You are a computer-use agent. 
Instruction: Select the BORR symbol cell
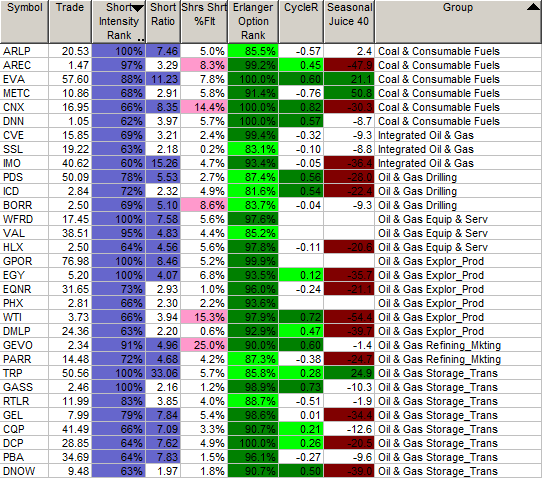coord(24,205)
